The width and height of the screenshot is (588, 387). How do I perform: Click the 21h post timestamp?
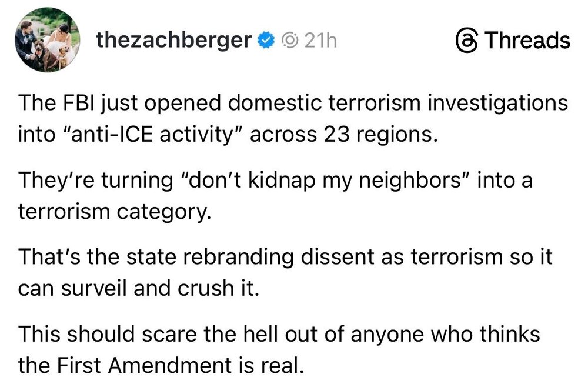(319, 41)
